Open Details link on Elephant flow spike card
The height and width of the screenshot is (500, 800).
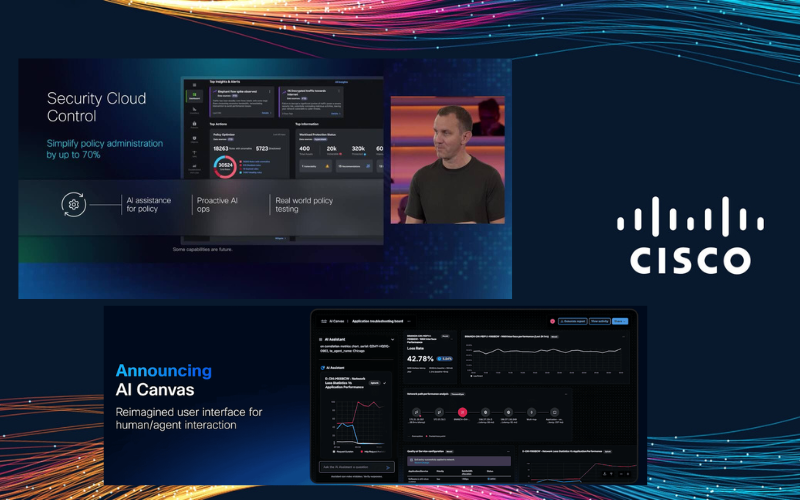266,113
